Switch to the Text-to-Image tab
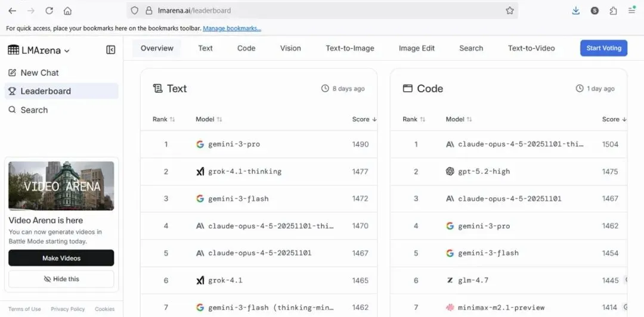The image size is (644, 317). (x=349, y=48)
